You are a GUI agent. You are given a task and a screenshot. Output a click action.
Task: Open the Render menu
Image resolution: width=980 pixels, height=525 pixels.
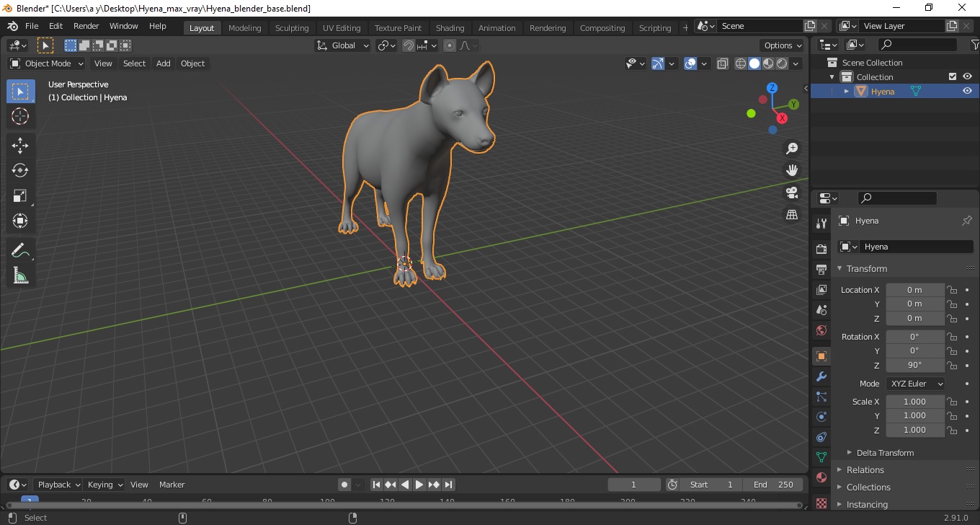point(86,26)
